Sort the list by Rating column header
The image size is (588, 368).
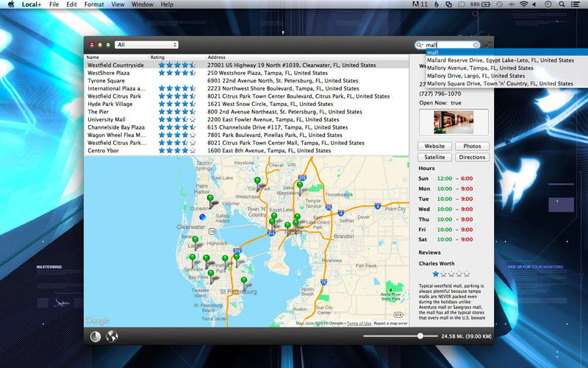coord(158,57)
